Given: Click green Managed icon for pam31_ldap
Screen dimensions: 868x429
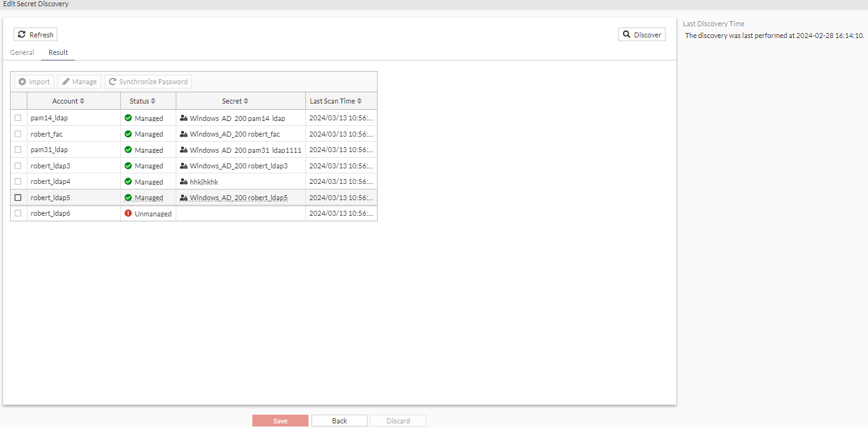Looking at the screenshot, I should click(x=128, y=150).
